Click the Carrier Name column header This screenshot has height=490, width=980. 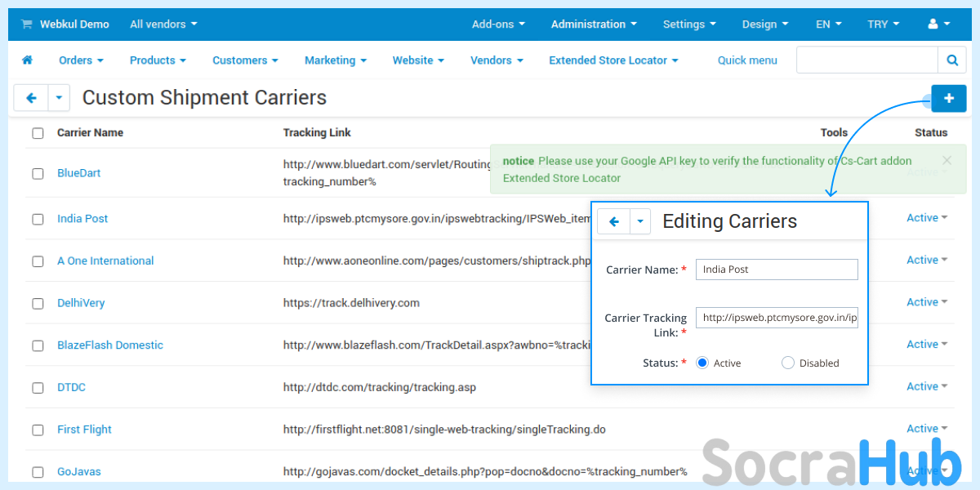(x=90, y=133)
